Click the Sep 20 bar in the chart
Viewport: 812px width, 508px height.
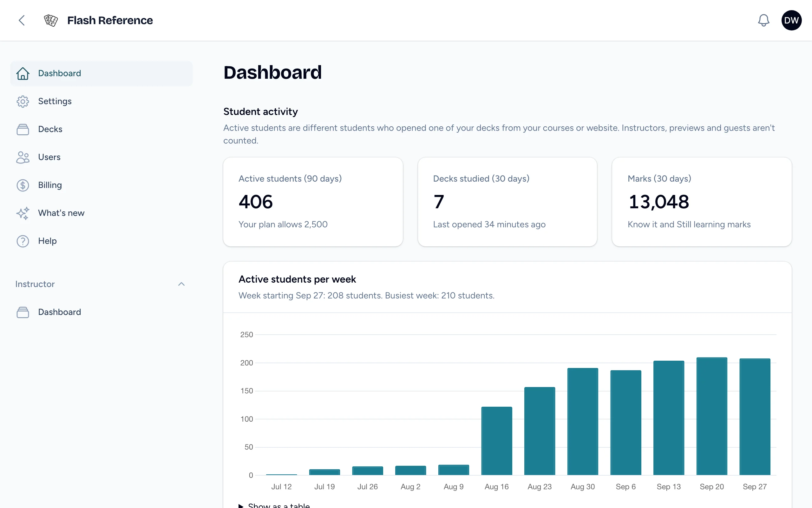712,416
